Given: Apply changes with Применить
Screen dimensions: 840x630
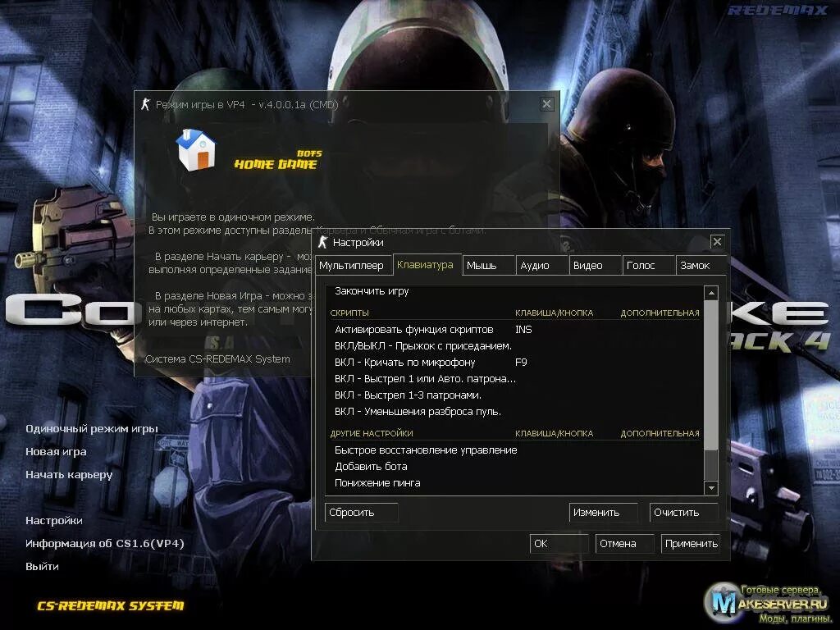Looking at the screenshot, I should 691,544.
